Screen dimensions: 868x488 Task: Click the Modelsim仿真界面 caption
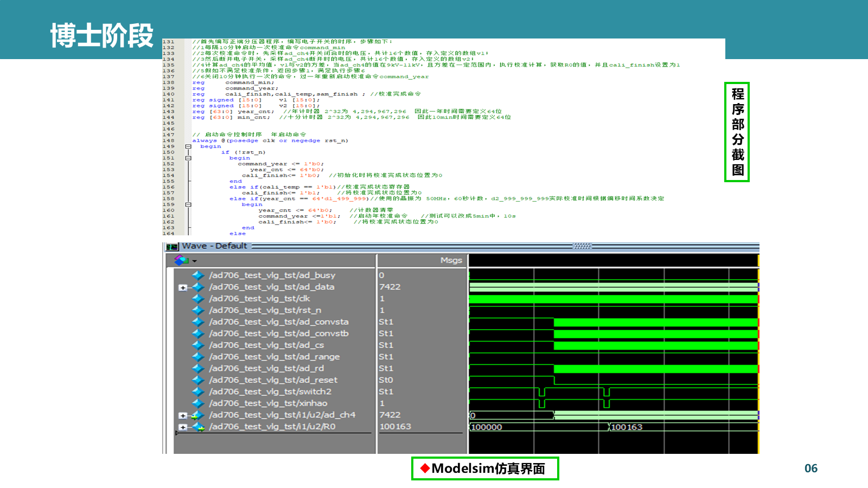(x=485, y=468)
